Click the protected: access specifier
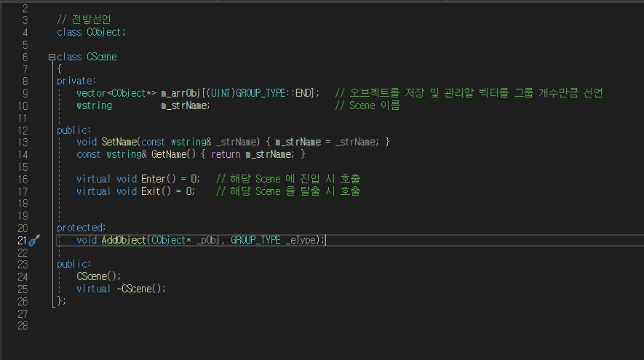644x360 pixels. [x=82, y=228]
